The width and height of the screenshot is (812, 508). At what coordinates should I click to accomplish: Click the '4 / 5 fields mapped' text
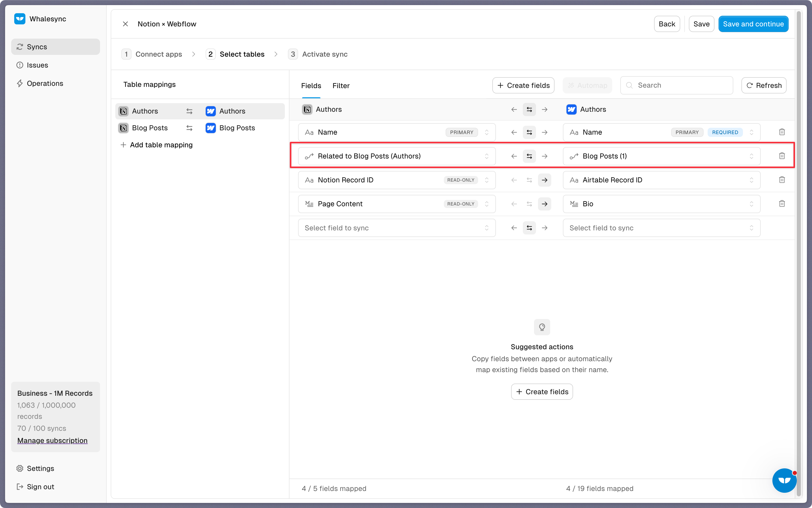(334, 488)
